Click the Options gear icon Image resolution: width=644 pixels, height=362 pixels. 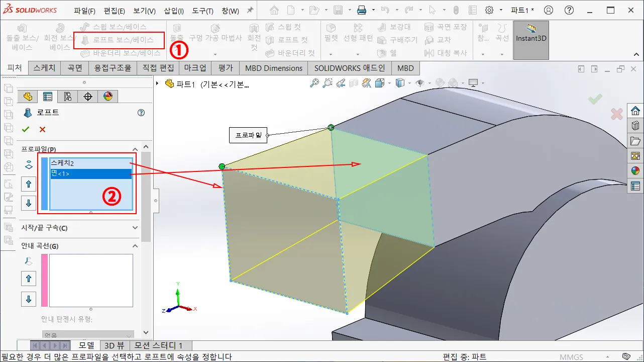489,10
